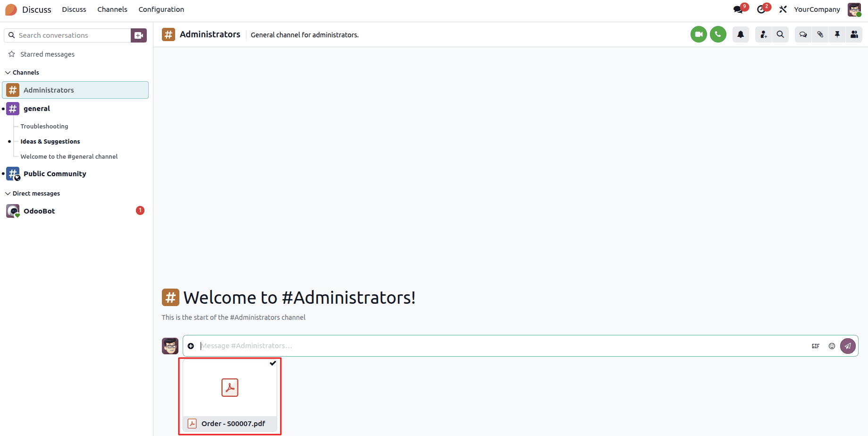Open the Channels menu
The width and height of the screenshot is (868, 436).
pos(112,9)
